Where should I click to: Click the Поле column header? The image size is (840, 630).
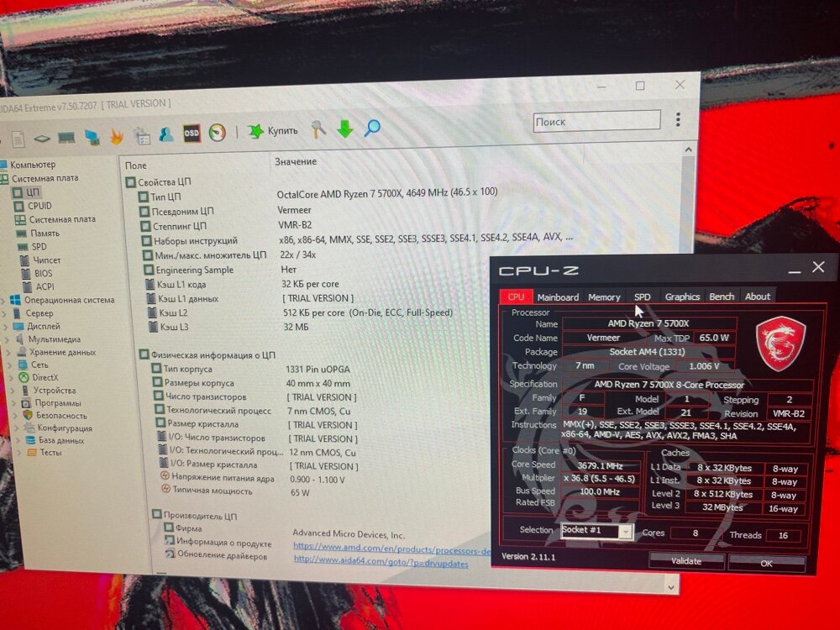(x=135, y=165)
